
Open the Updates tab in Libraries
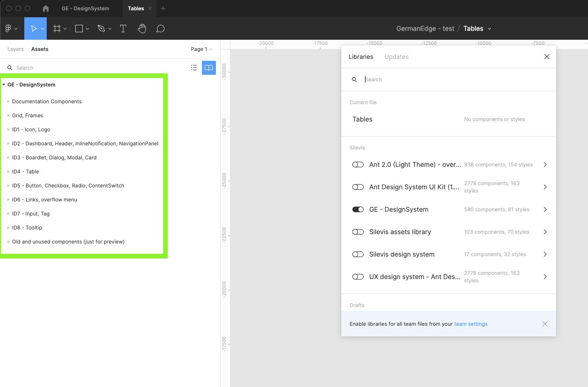click(396, 57)
